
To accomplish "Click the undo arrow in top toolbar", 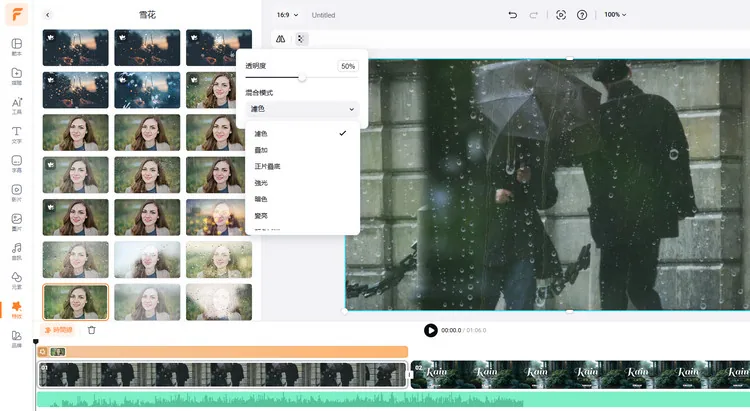I will click(513, 15).
